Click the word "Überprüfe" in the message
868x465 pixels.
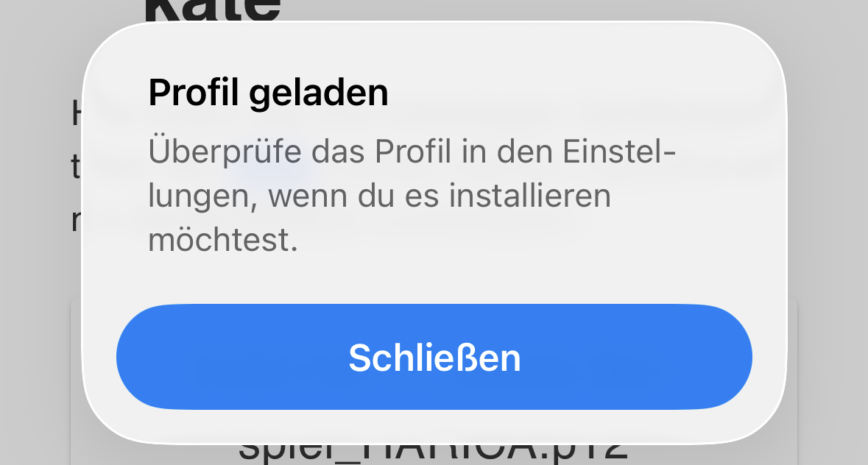tap(225, 151)
